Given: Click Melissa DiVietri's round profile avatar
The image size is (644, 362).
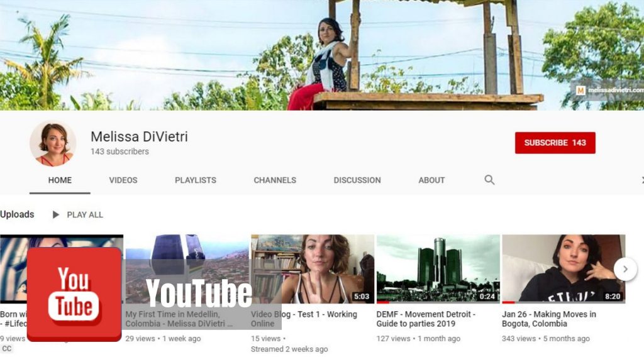Looking at the screenshot, I should [x=53, y=144].
